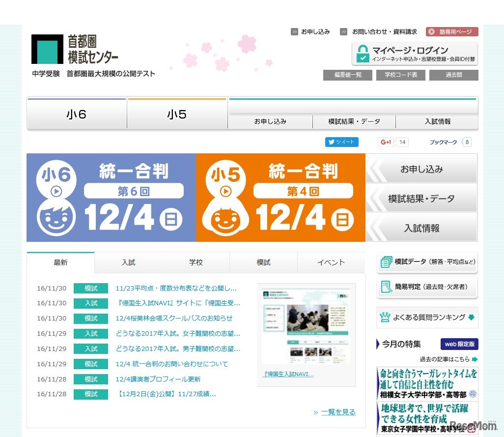The width and height of the screenshot is (504, 437).
Task: Open マイページ・ログイン button
Action: point(415,54)
